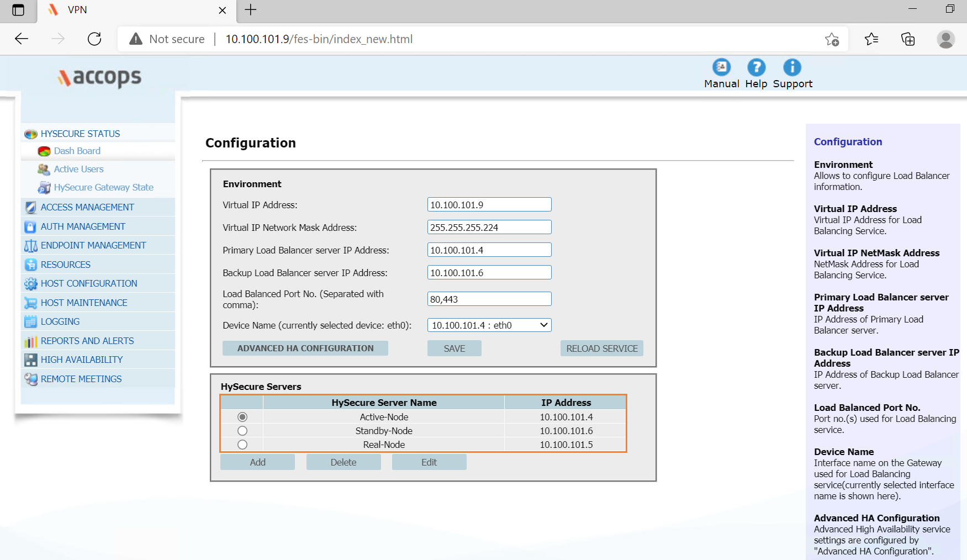This screenshot has width=967, height=560.
Task: Click the Active Users icon
Action: (x=44, y=170)
